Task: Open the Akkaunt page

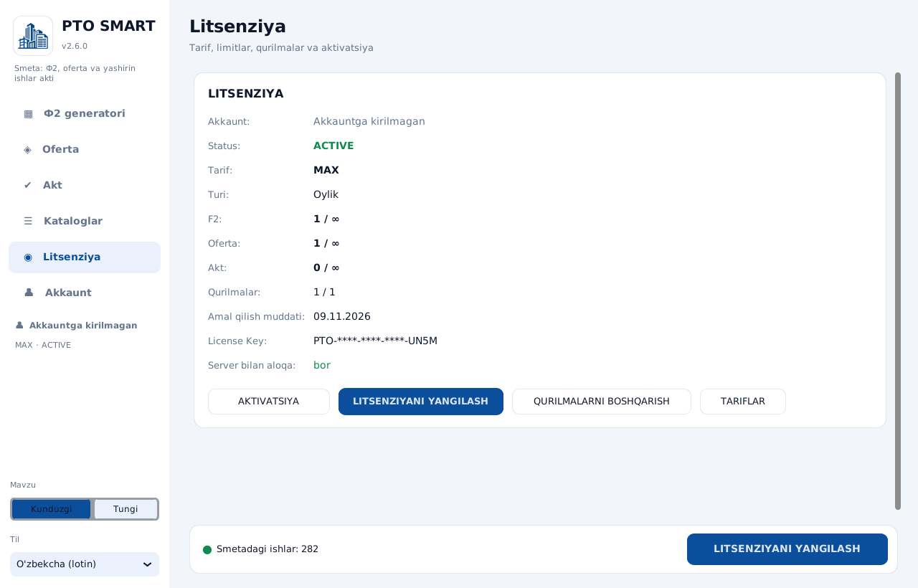Action: [85, 293]
